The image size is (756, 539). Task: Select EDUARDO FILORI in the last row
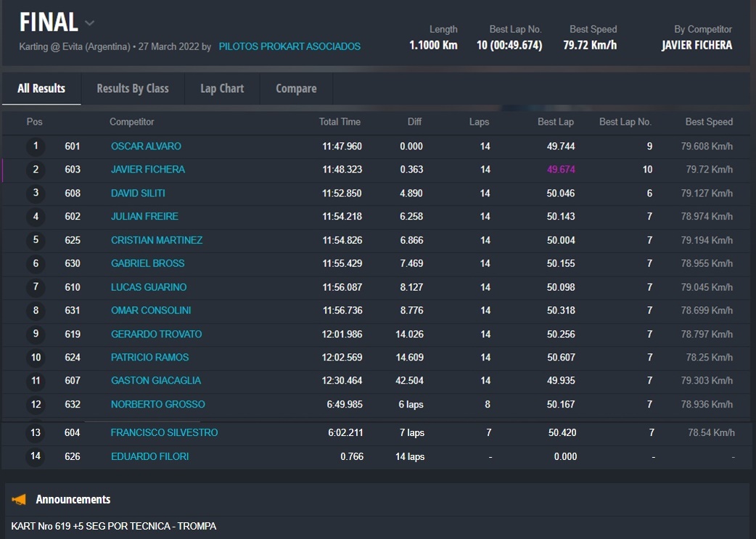[x=149, y=456]
